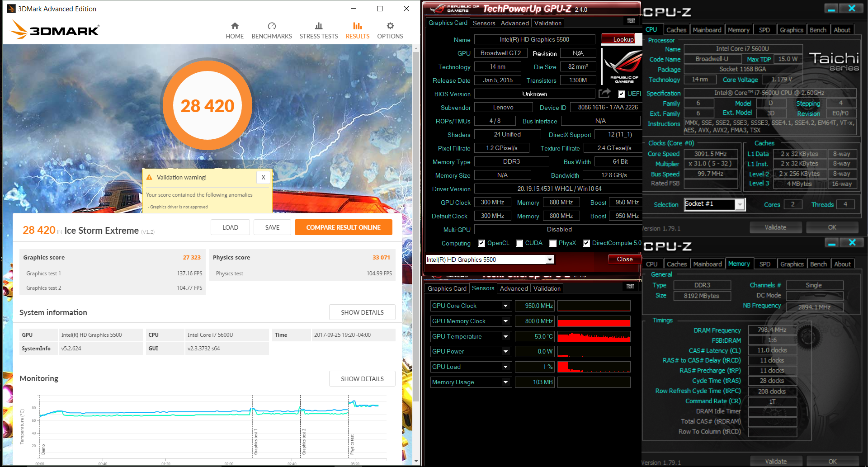Click Graphics test 1 marker in monitoring chart
Viewport: 868px width, 467px height.
coord(255,442)
